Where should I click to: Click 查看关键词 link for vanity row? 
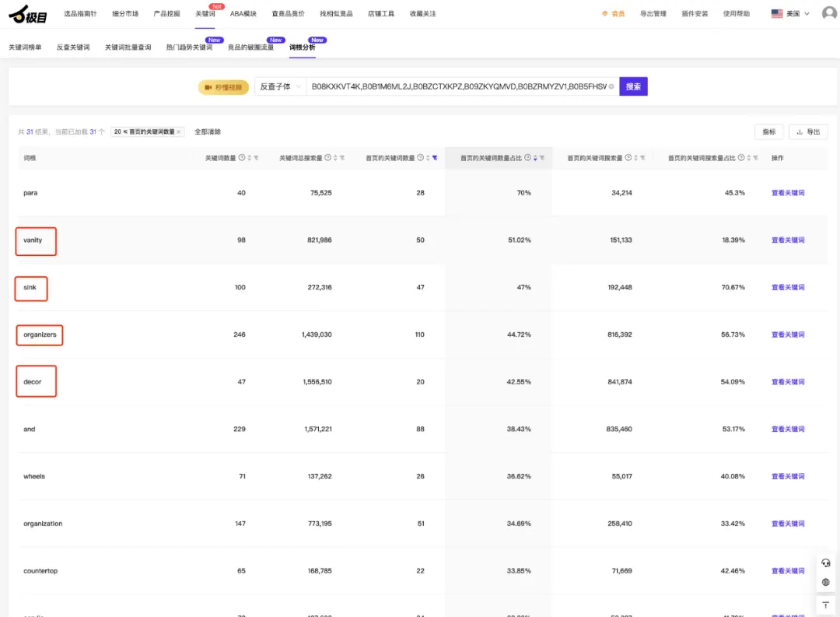(x=787, y=240)
